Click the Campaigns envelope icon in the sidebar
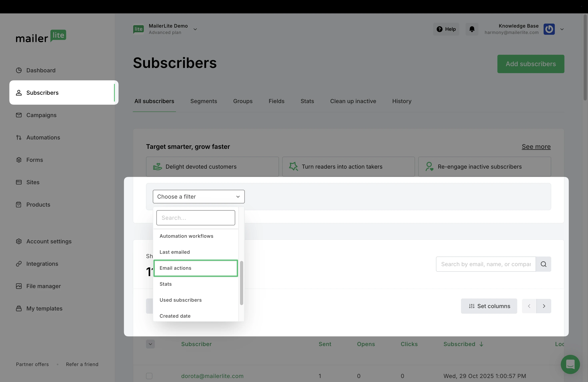588x382 pixels. 19,115
